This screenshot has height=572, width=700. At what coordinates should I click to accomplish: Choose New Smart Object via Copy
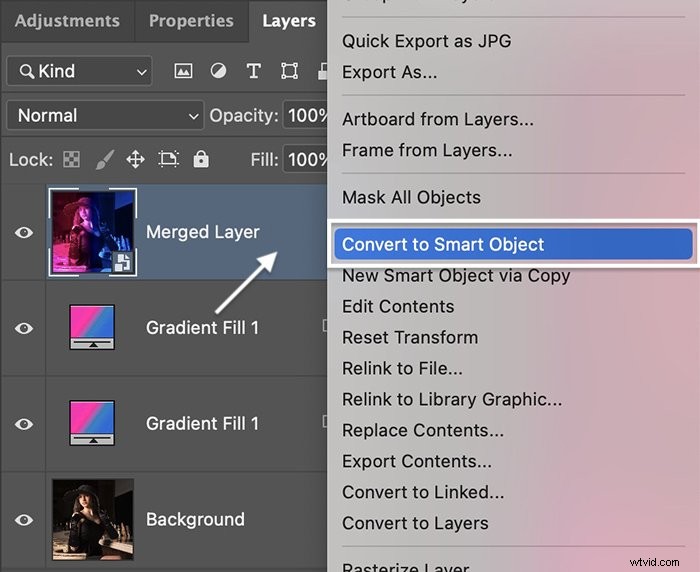456,276
